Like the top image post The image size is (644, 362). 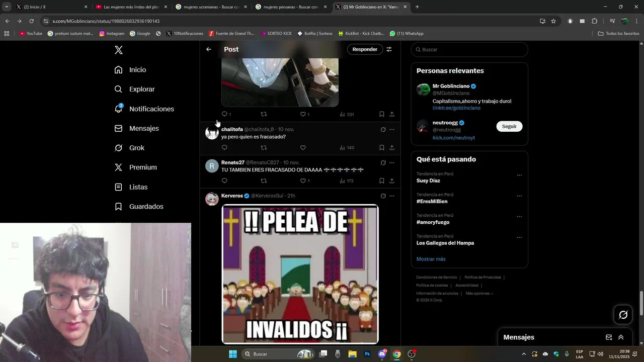tap(305, 114)
